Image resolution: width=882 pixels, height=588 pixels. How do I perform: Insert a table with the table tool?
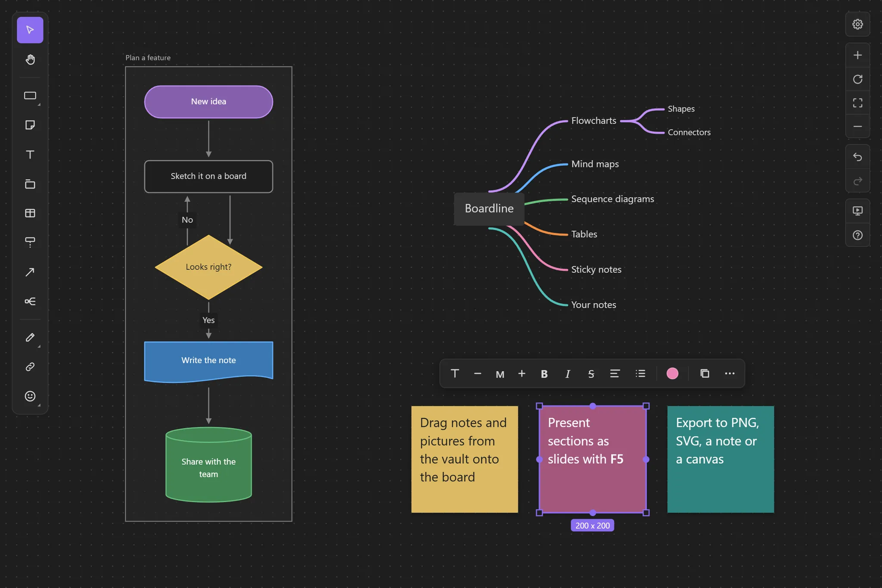click(30, 213)
